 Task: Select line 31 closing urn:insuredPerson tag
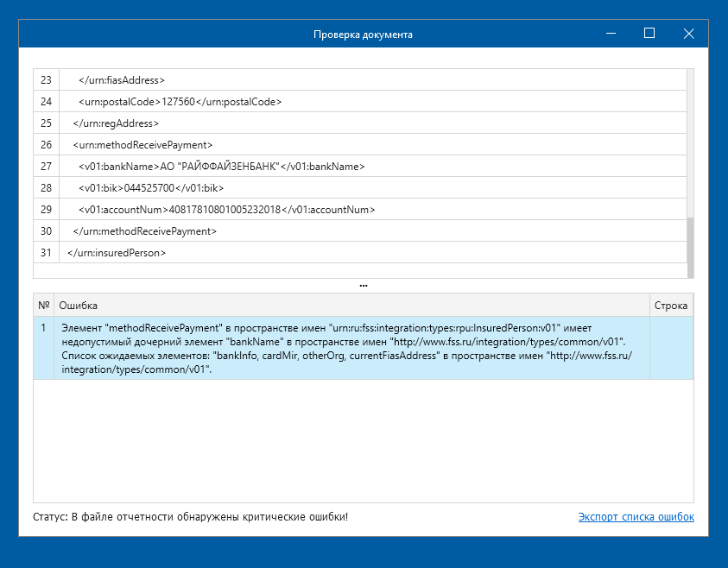[360, 252]
